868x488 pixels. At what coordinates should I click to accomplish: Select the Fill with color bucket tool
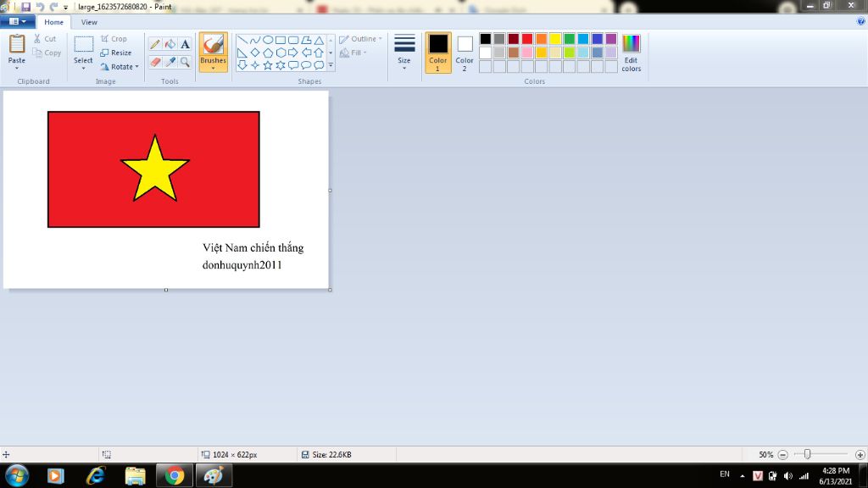click(170, 44)
